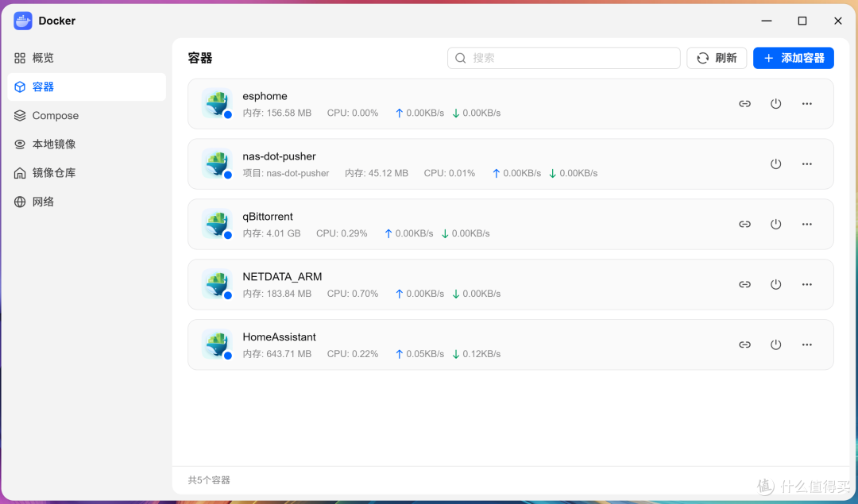Toggle power for nas-dot-pusher container
Viewport: 858px width, 504px height.
(x=776, y=164)
